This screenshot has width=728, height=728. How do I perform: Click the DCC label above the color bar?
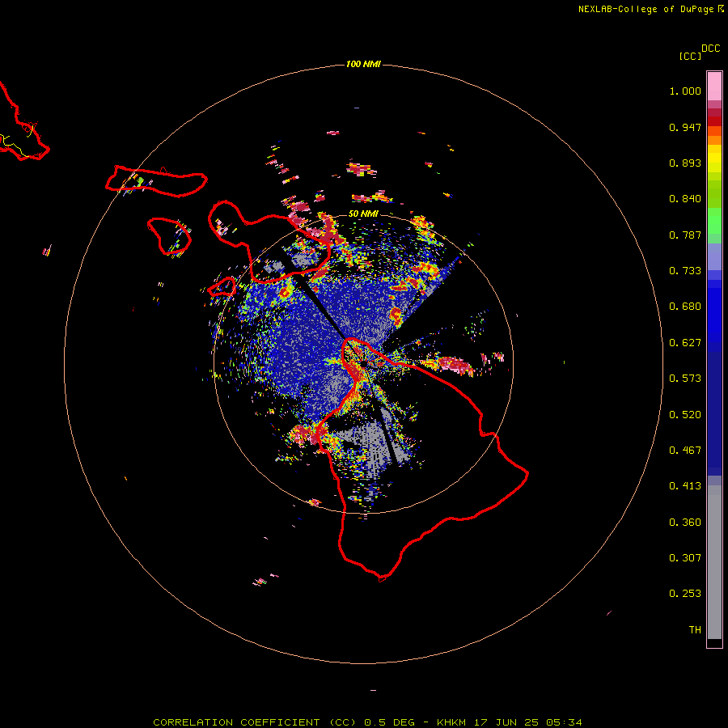710,49
